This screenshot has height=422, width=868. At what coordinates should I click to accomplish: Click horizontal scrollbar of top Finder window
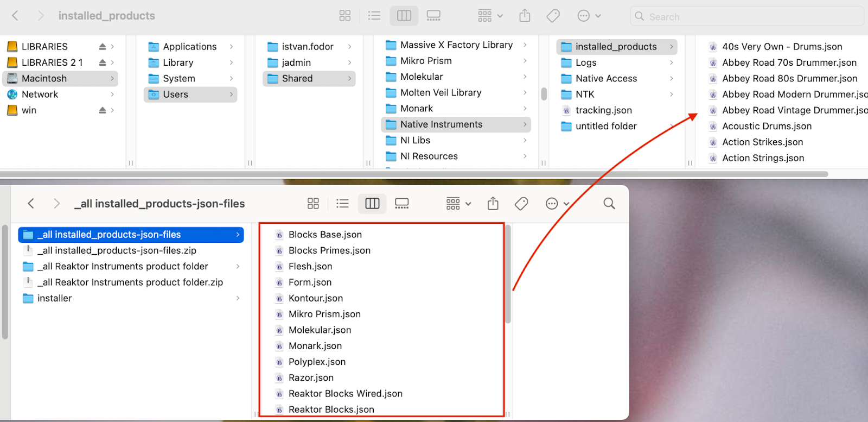414,174
